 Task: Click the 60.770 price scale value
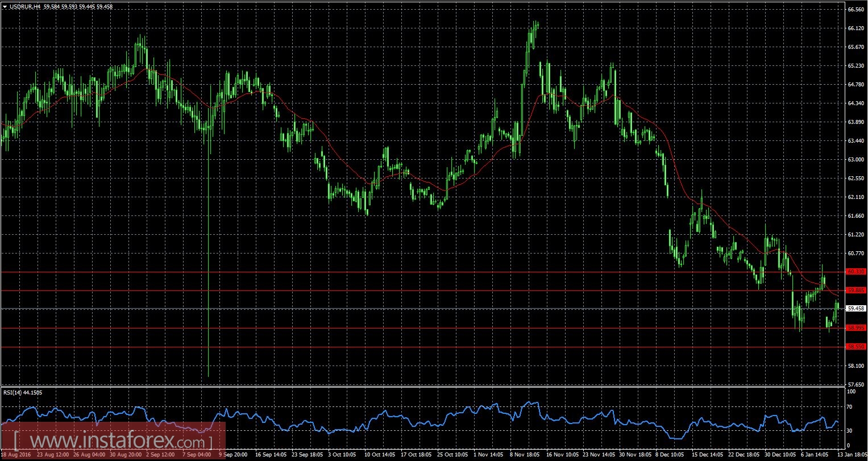[855, 254]
